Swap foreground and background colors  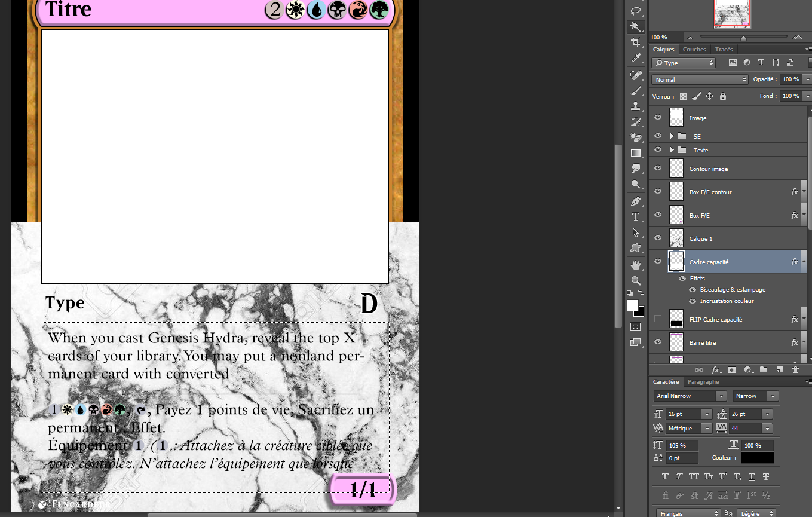(x=641, y=293)
